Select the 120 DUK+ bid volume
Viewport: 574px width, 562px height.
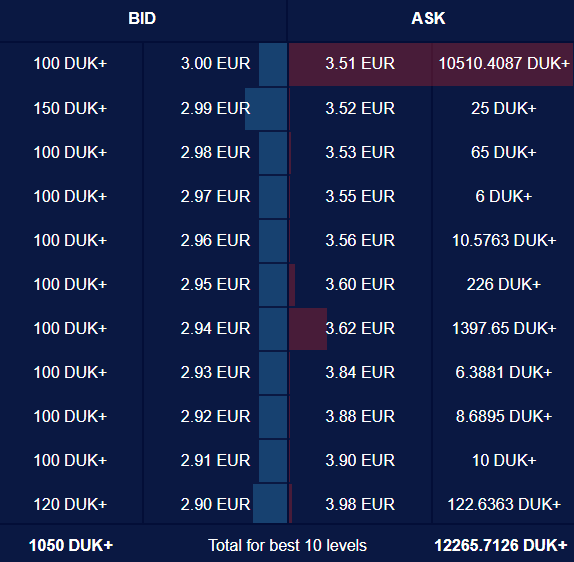pyautogui.click(x=70, y=504)
